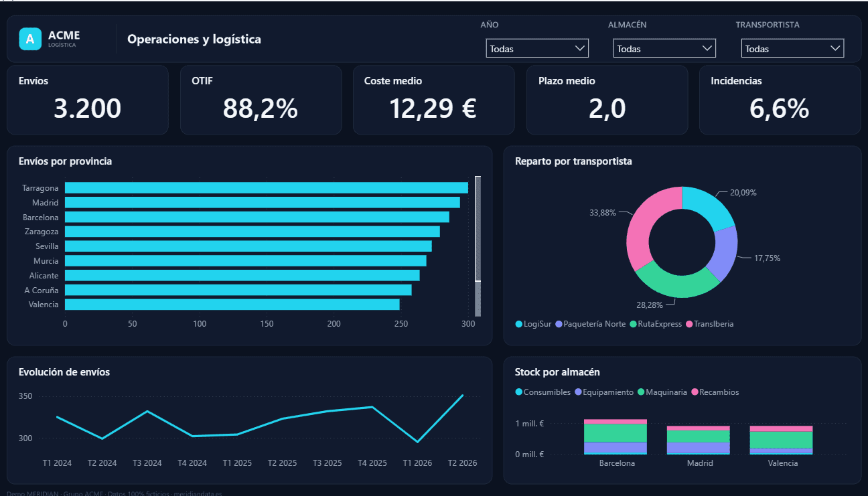Click the 33,88% donut data label
The width and height of the screenshot is (868, 496).
[x=603, y=213]
